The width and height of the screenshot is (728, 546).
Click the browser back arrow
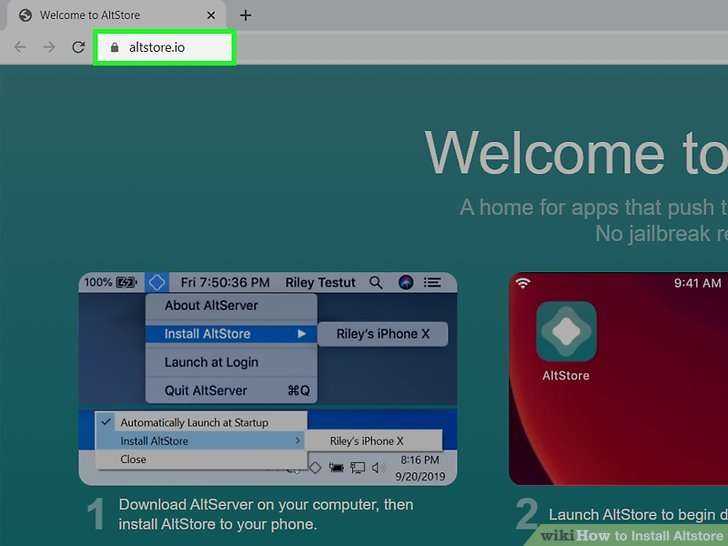(20, 47)
